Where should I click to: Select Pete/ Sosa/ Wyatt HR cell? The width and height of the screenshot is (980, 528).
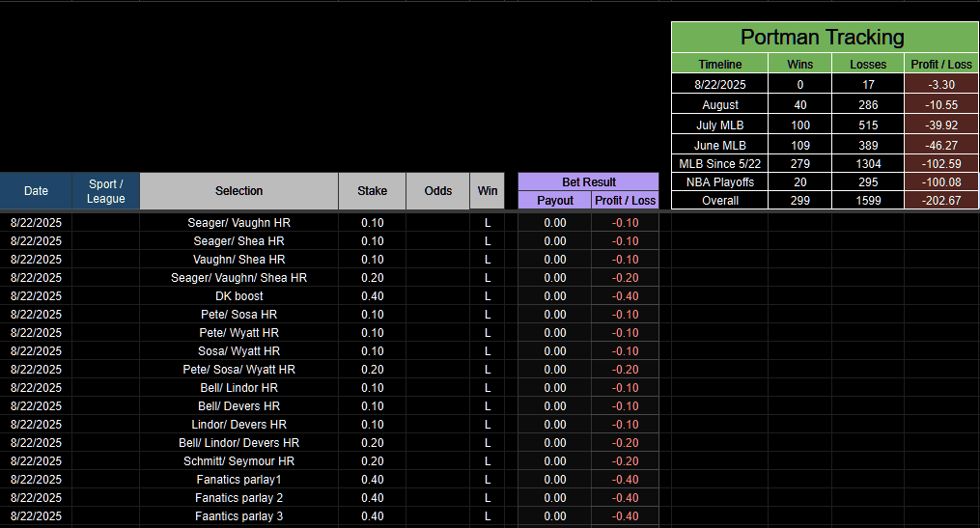pyautogui.click(x=238, y=369)
